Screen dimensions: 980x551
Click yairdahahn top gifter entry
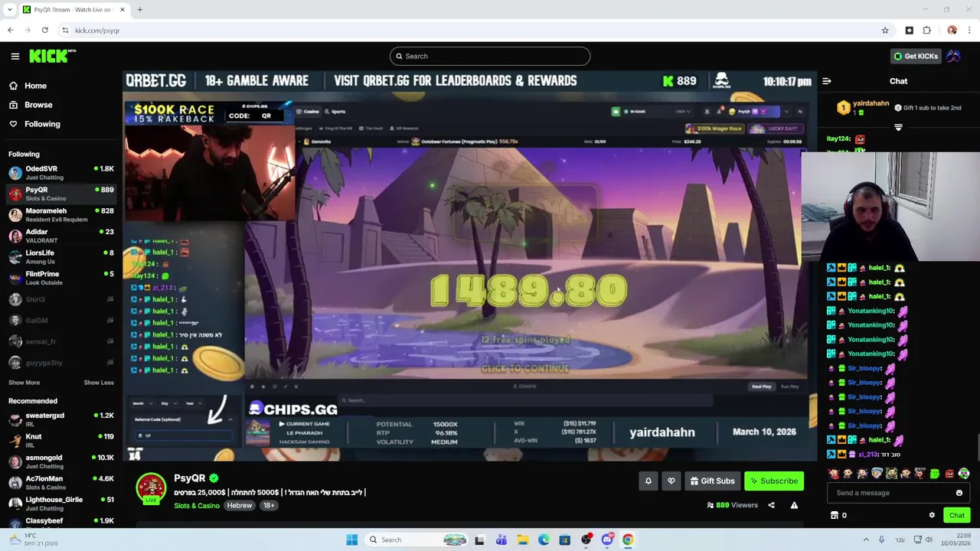coord(861,107)
